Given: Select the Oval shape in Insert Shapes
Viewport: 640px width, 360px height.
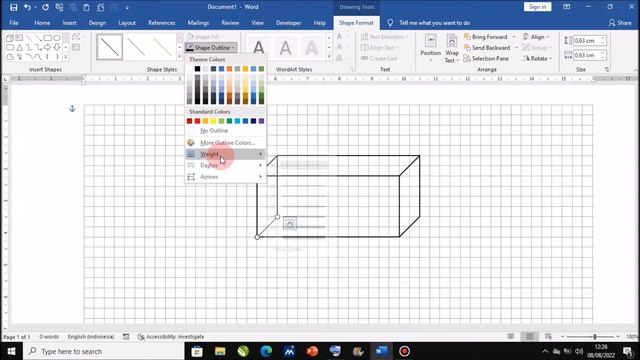Looking at the screenshot, I should click(57, 38).
